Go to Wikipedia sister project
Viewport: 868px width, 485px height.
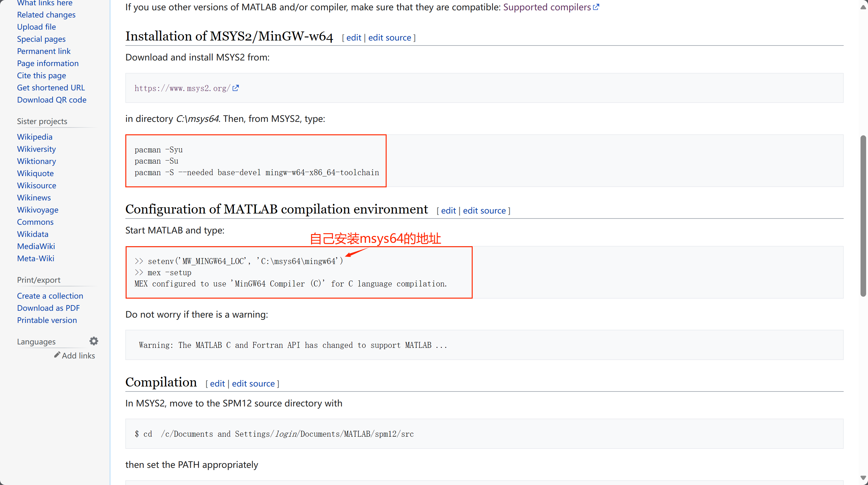(x=35, y=137)
